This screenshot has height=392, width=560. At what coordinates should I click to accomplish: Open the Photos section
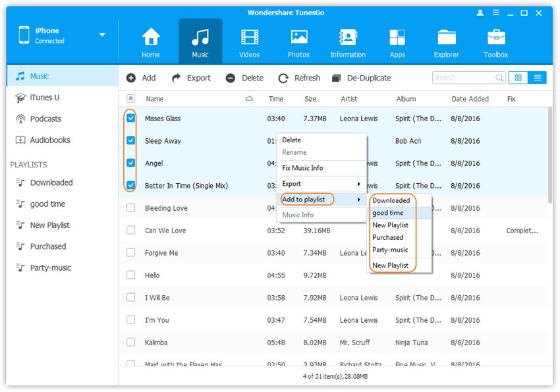298,42
